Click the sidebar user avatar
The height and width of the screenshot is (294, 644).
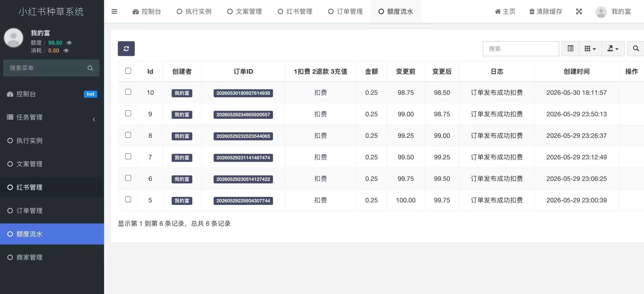coord(14,38)
